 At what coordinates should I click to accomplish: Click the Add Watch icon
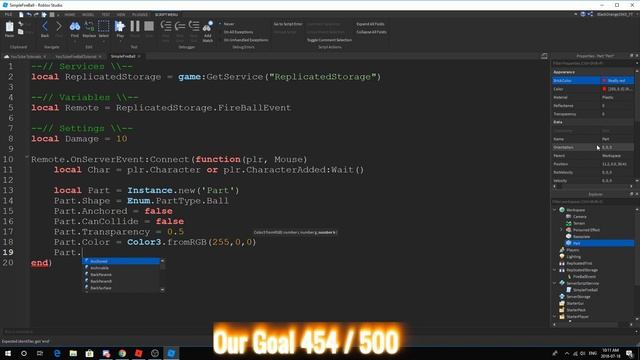pyautogui.click(x=208, y=27)
